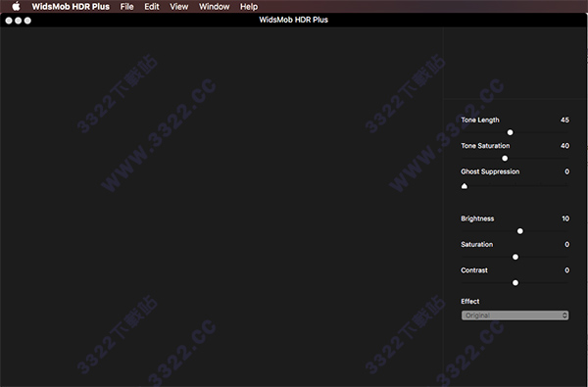Click the Contrast slider knob
Screen dimensions: 588x387
515,283
